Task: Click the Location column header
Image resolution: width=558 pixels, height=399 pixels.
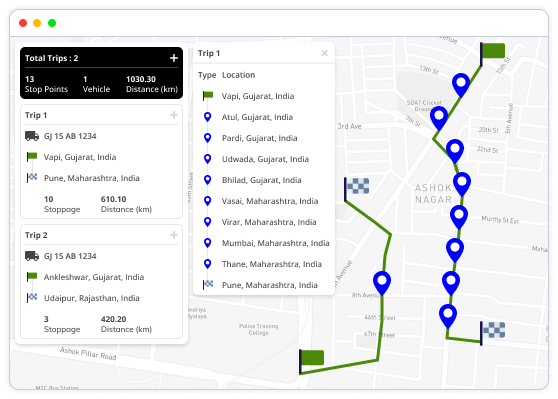Action: (x=238, y=75)
